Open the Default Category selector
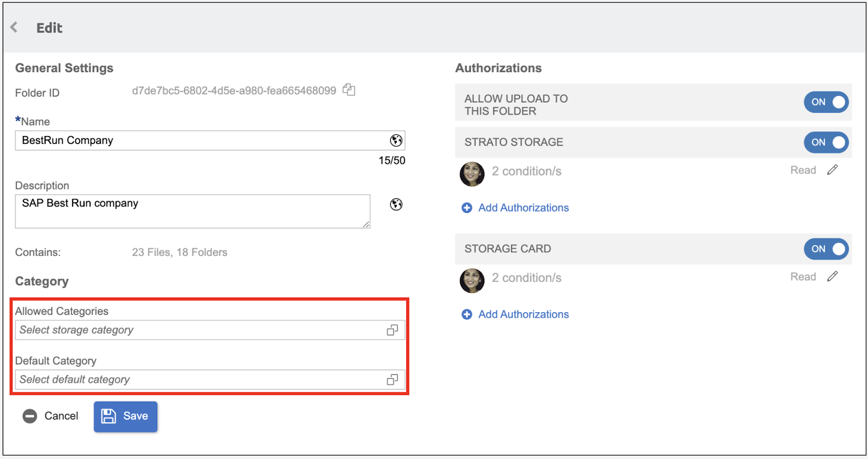The image size is (868, 459). coord(392,380)
